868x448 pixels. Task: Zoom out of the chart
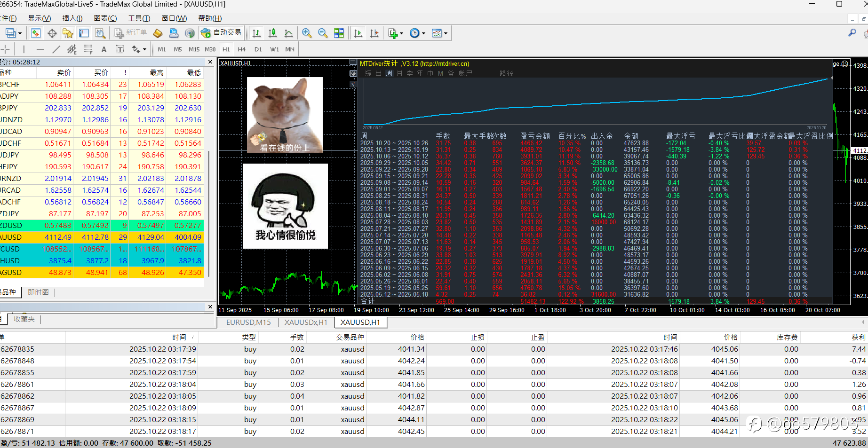[323, 33]
